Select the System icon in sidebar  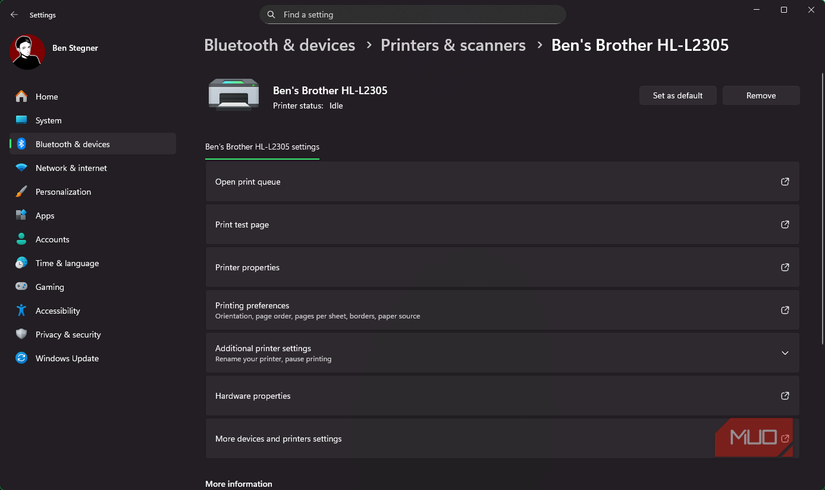coord(21,120)
